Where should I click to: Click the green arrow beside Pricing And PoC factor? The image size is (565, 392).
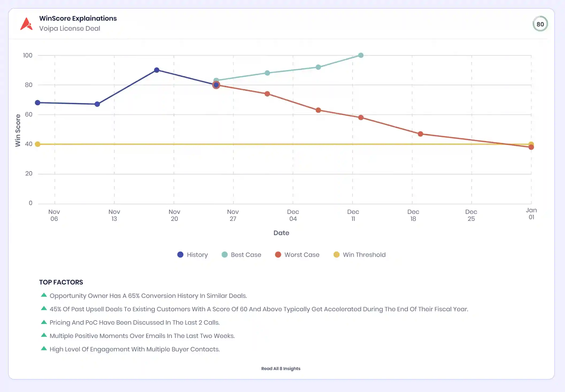pyautogui.click(x=44, y=322)
